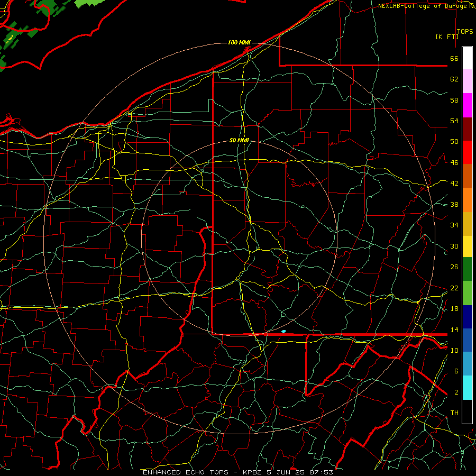This screenshot has height=476, width=476.
Task: Click the bright red 50 kft swatch
Action: 467,152
